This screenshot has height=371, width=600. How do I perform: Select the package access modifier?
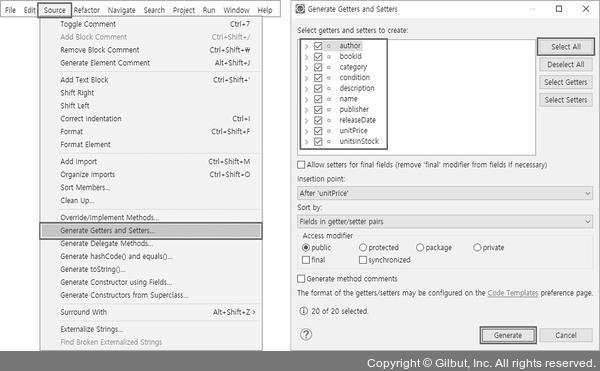click(x=420, y=248)
